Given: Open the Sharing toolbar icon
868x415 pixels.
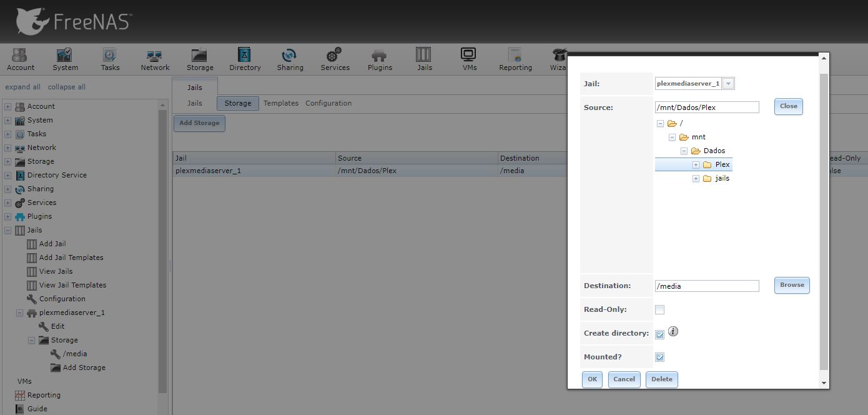Looking at the screenshot, I should 290,59.
